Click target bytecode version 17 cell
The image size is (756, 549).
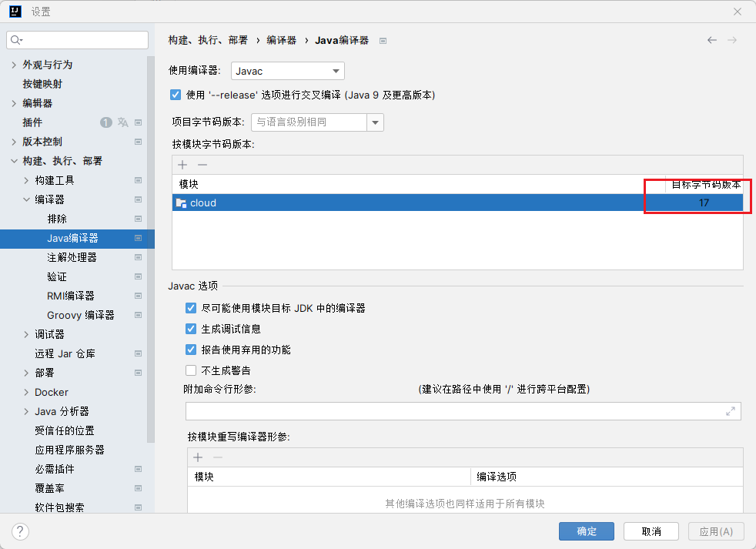(704, 203)
